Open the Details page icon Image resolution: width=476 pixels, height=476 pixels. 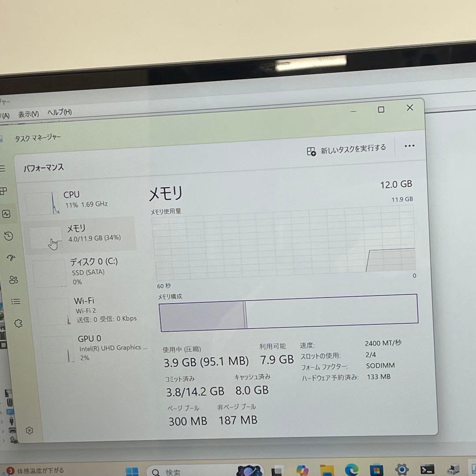click(x=15, y=301)
